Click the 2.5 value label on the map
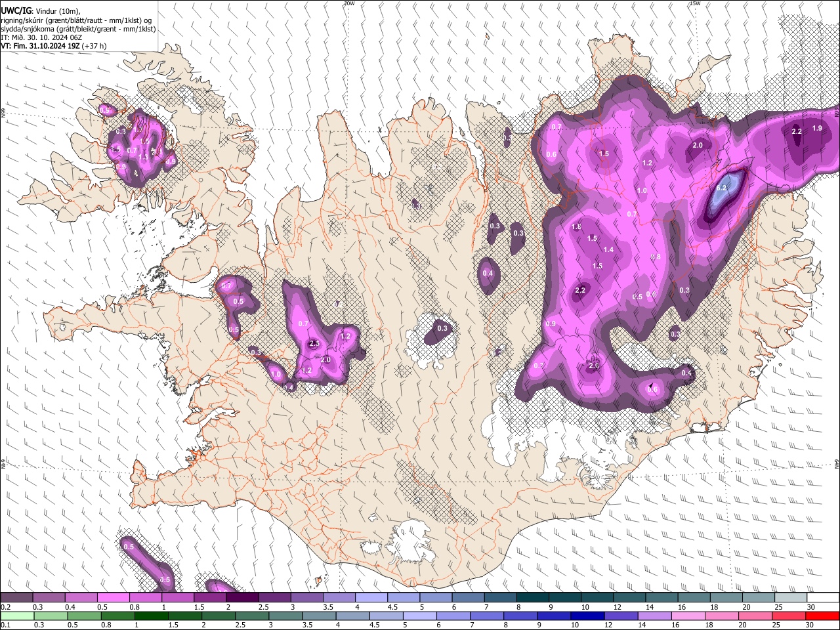 click(x=314, y=343)
